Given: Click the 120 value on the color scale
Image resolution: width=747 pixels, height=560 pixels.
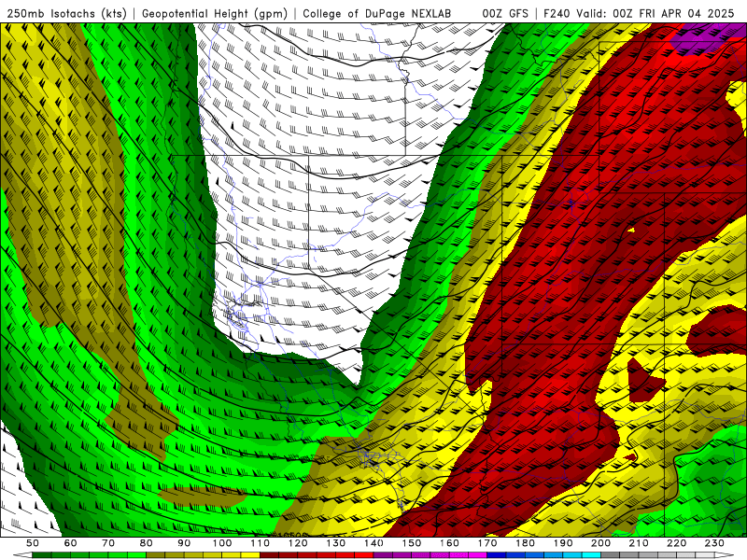Looking at the screenshot, I should 298,543.
